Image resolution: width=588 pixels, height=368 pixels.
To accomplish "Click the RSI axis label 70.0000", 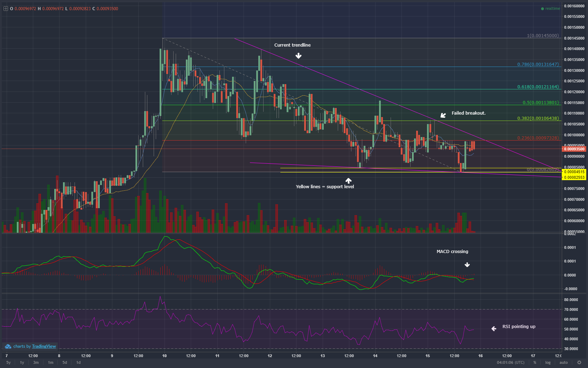I will (x=571, y=309).
